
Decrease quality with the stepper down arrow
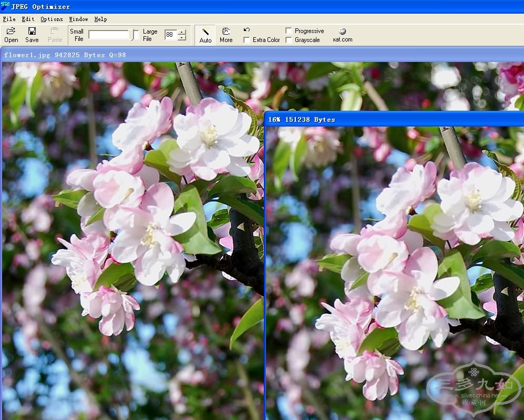[182, 38]
